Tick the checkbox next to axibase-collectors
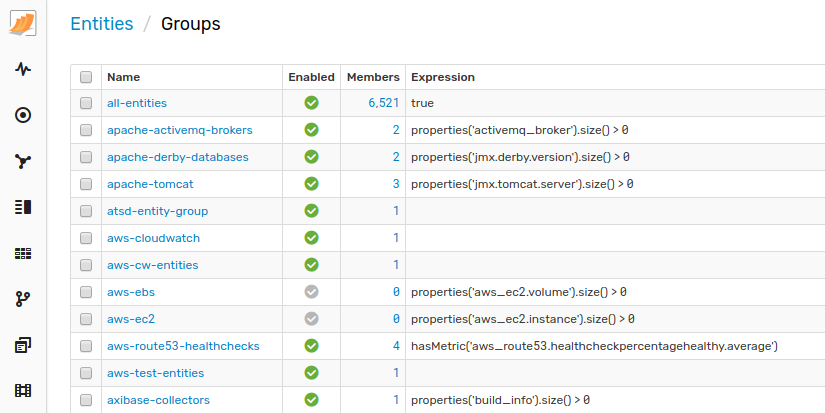Viewport: 825px width, 413px height. click(86, 400)
